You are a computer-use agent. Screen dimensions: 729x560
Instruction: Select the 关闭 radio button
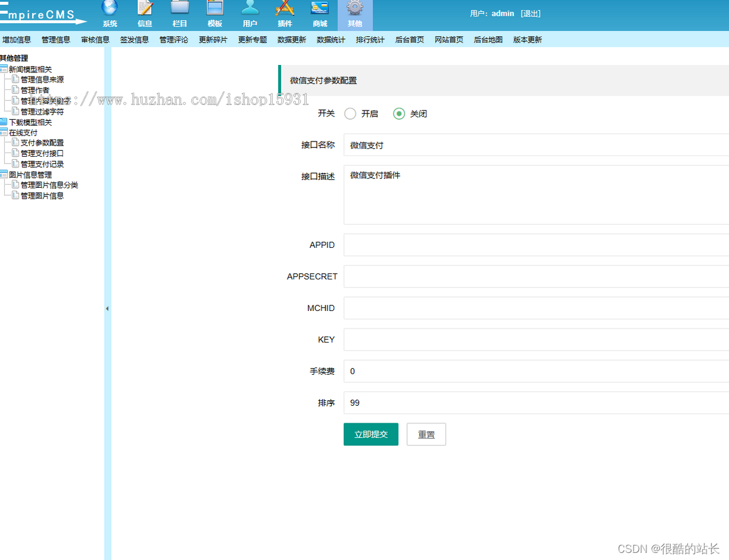399,114
